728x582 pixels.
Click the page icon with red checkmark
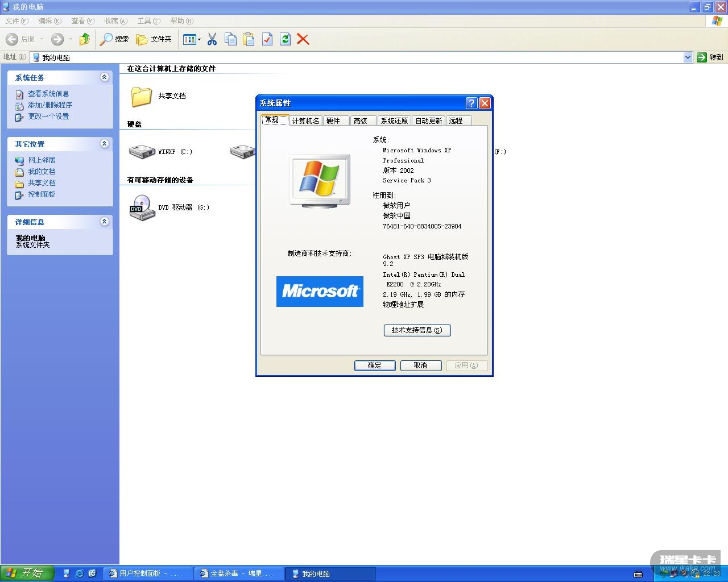tap(267, 39)
